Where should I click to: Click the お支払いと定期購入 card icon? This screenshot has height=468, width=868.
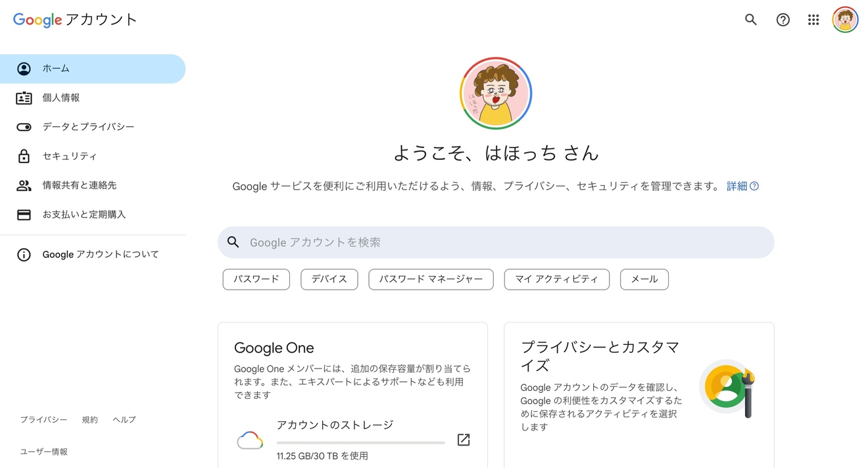tap(24, 215)
